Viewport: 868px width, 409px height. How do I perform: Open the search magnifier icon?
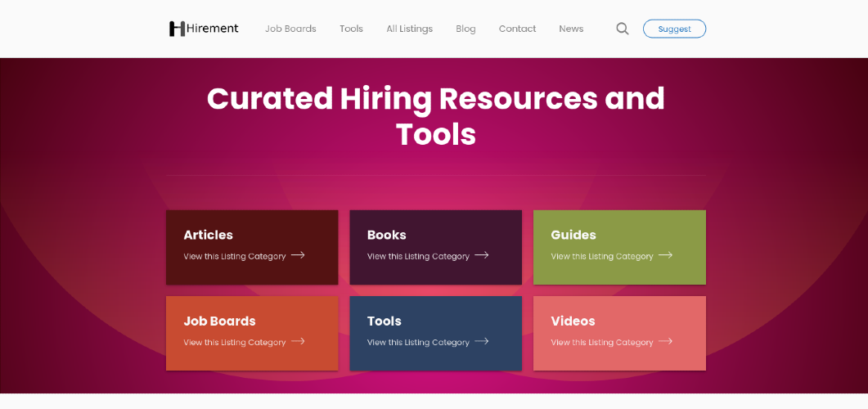(x=623, y=29)
